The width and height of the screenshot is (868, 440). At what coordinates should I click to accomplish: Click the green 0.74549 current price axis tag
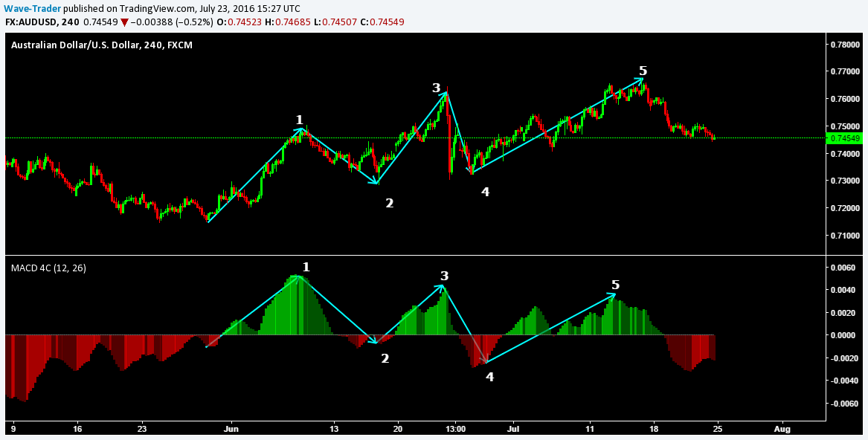point(843,137)
